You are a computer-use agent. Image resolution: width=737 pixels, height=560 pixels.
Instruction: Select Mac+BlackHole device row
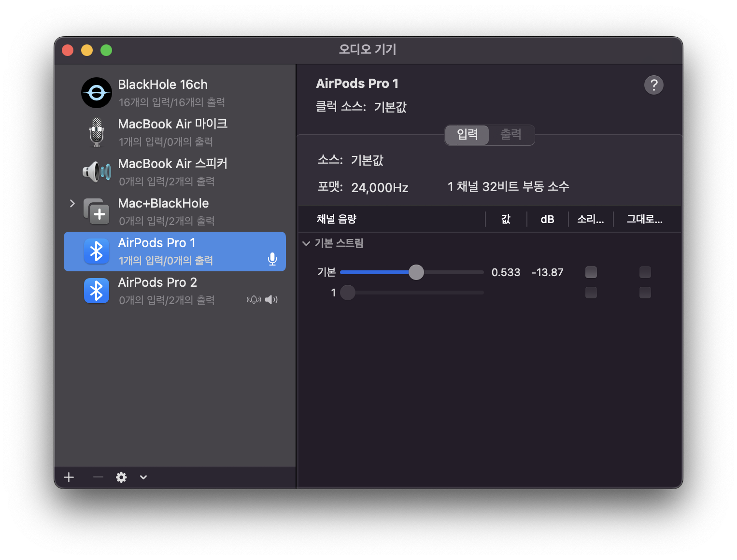tap(175, 211)
